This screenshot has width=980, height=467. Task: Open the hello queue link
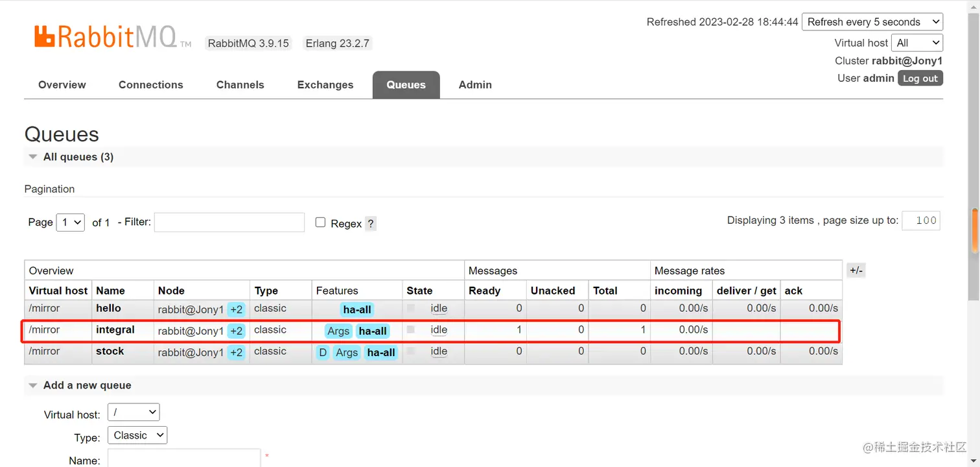[x=109, y=308]
